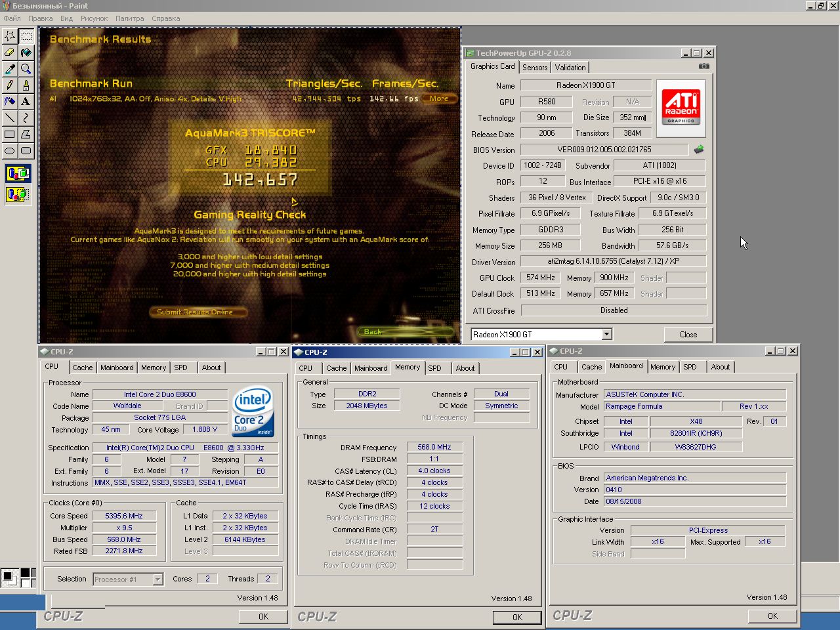Open About tab in the Processor CPU-Z window
This screenshot has height=630, width=840.
pos(211,367)
